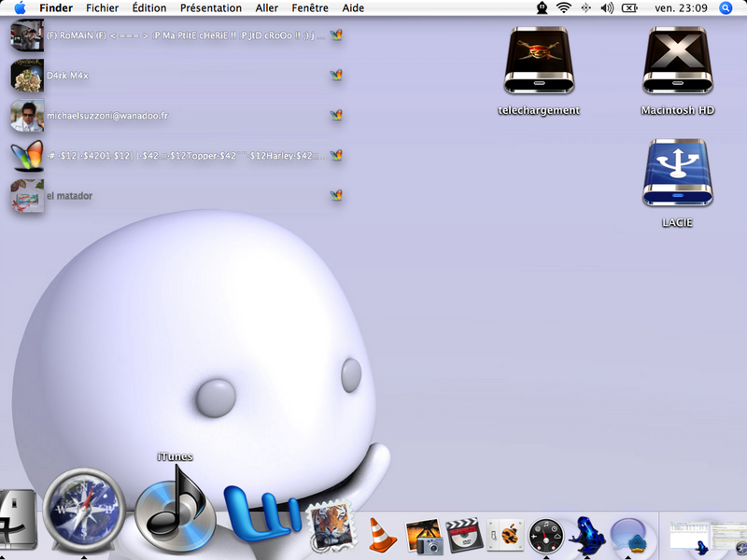
Task: Launch VLC traffic cone in dock
Action: pos(381,535)
